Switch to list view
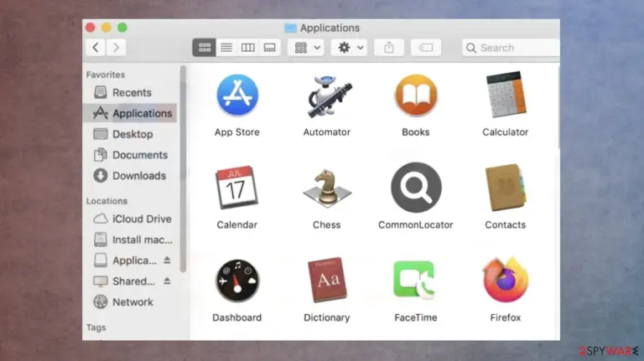 coord(226,48)
